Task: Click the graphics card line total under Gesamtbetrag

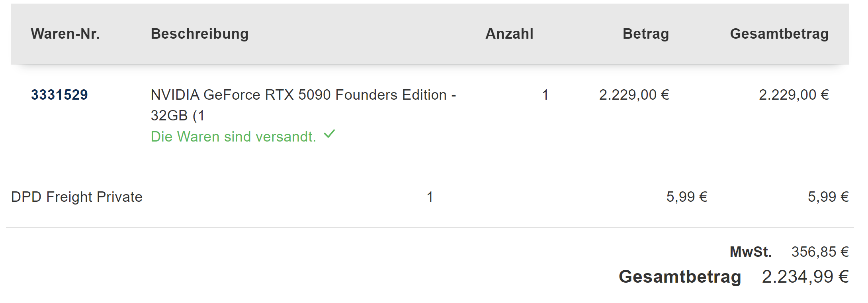Action: 794,95
